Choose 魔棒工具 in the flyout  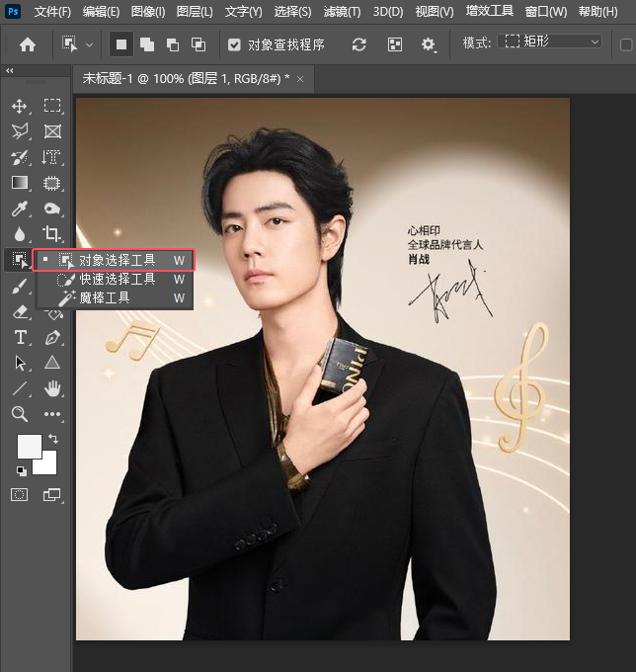115,297
